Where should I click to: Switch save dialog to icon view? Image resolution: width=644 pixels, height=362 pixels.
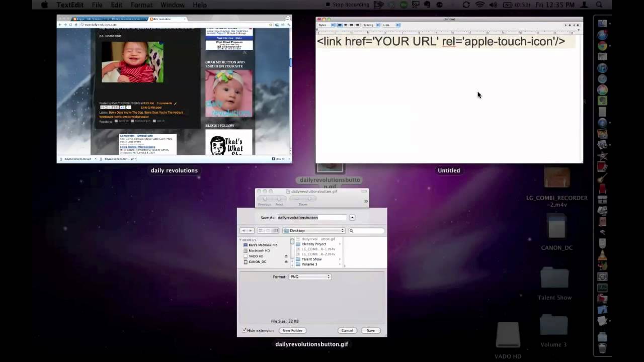point(261,230)
